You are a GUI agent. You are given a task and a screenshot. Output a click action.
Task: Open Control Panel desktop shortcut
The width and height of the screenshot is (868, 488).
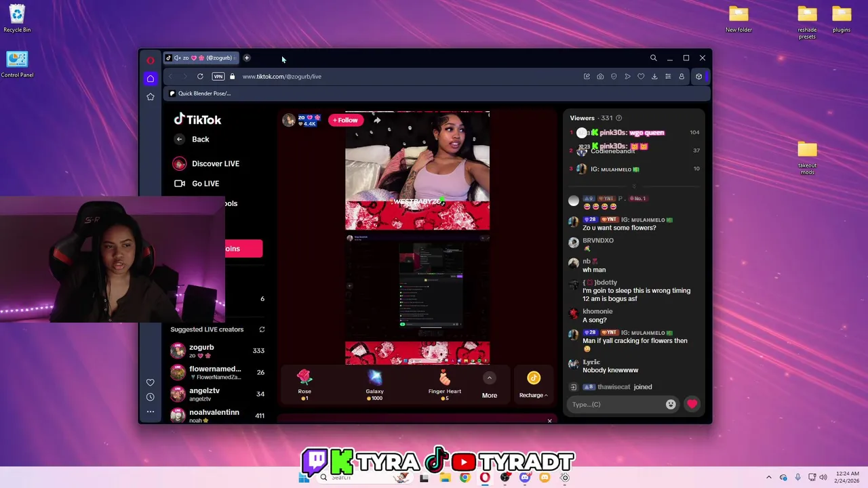(17, 64)
